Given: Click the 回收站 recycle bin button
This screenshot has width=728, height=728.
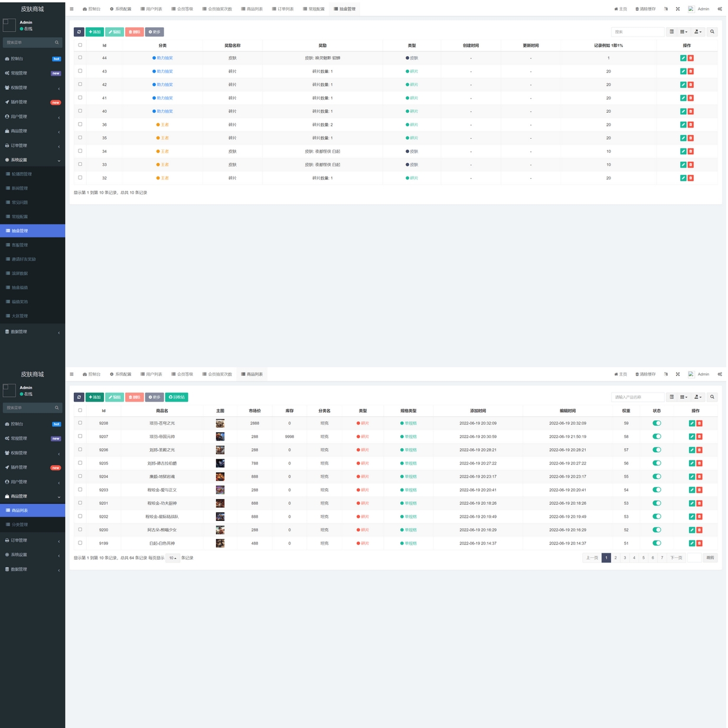Looking at the screenshot, I should point(177,397).
